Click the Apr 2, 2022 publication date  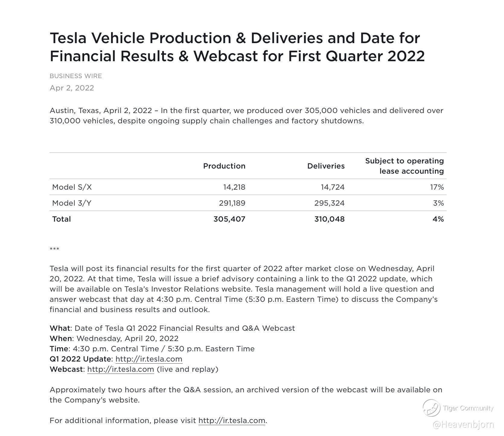[x=72, y=88]
